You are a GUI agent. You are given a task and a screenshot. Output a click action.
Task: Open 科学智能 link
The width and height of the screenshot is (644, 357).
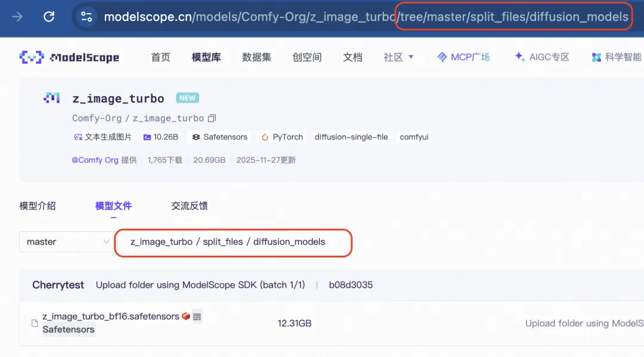[617, 57]
